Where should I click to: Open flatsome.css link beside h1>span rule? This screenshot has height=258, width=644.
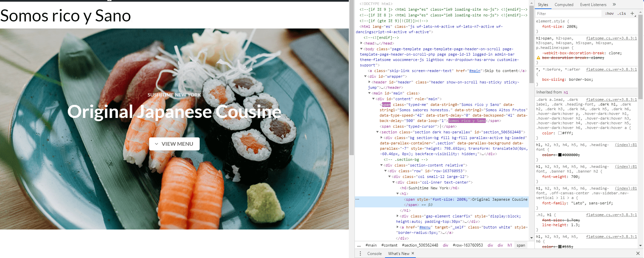[x=611, y=38]
